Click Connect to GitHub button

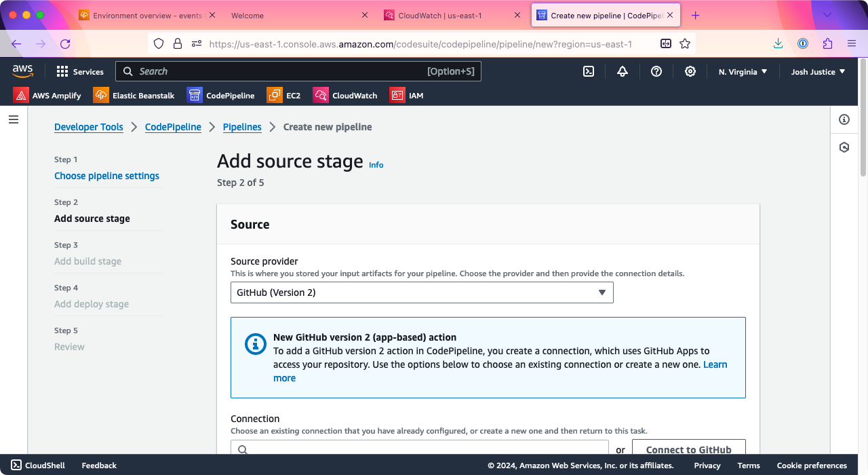click(x=689, y=449)
